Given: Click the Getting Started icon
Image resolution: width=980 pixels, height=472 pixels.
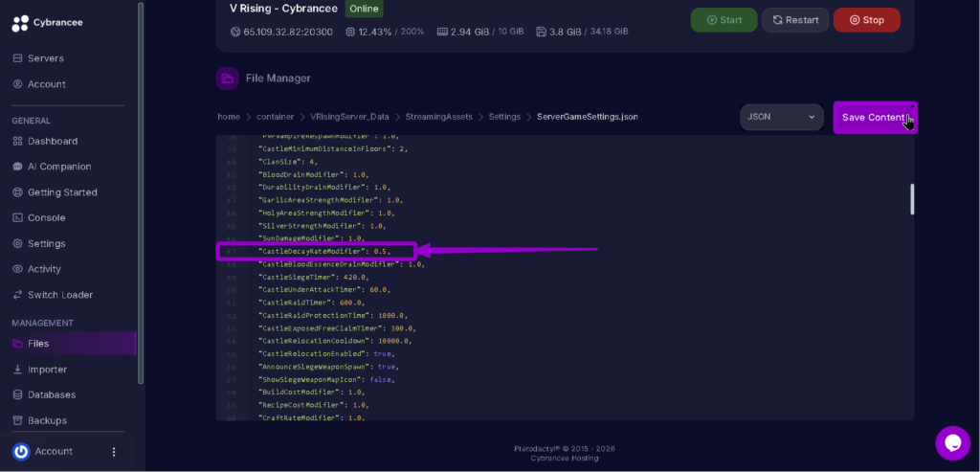Looking at the screenshot, I should 17,192.
